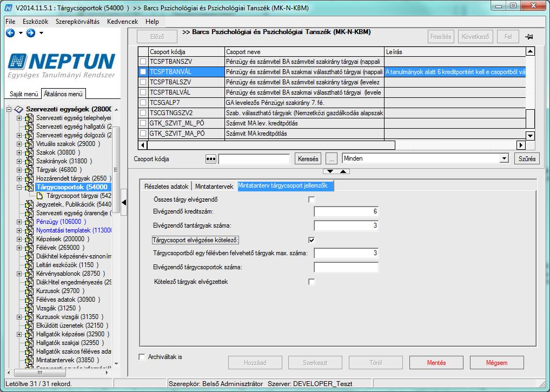Expand the Tárgyak tree node

tap(19, 170)
